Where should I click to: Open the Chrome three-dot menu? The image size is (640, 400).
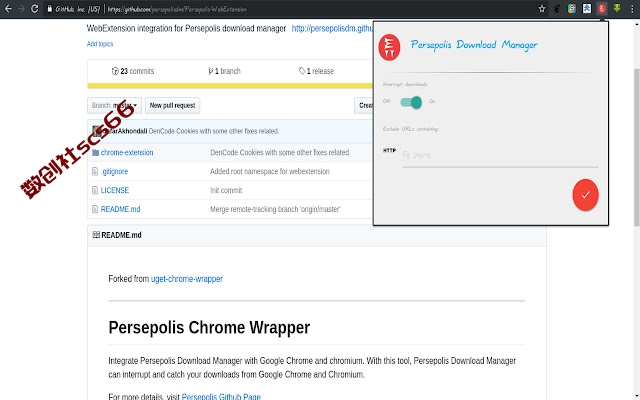(632, 9)
